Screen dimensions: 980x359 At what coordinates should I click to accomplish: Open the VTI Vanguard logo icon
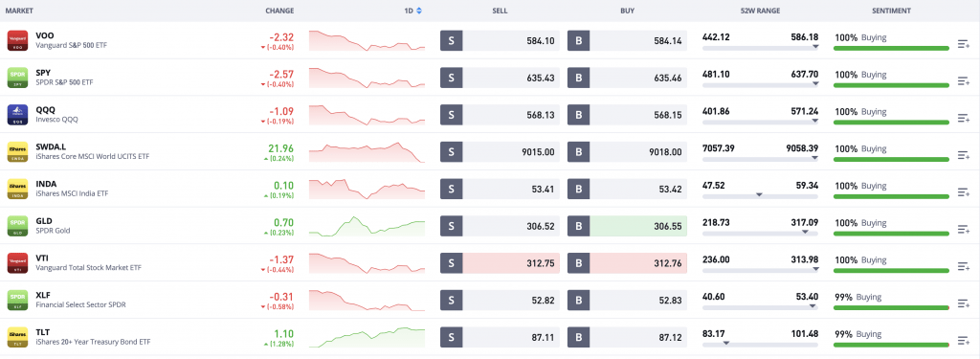pyautogui.click(x=17, y=263)
